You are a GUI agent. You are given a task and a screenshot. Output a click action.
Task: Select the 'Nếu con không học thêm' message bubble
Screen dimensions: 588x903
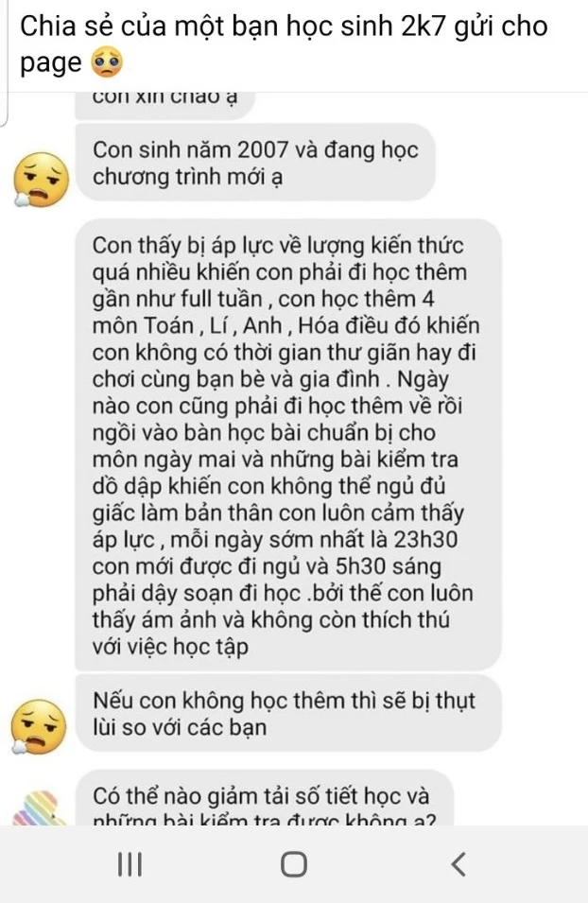[288, 714]
